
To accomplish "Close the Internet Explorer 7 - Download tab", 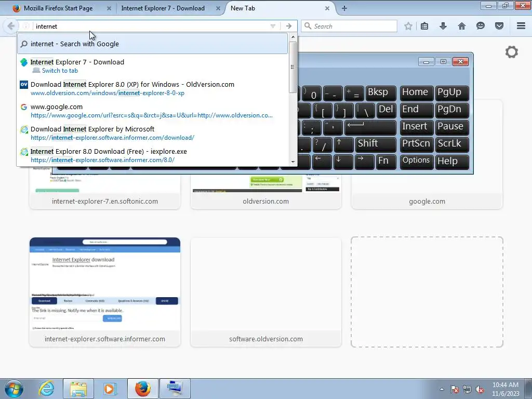I will point(218,8).
